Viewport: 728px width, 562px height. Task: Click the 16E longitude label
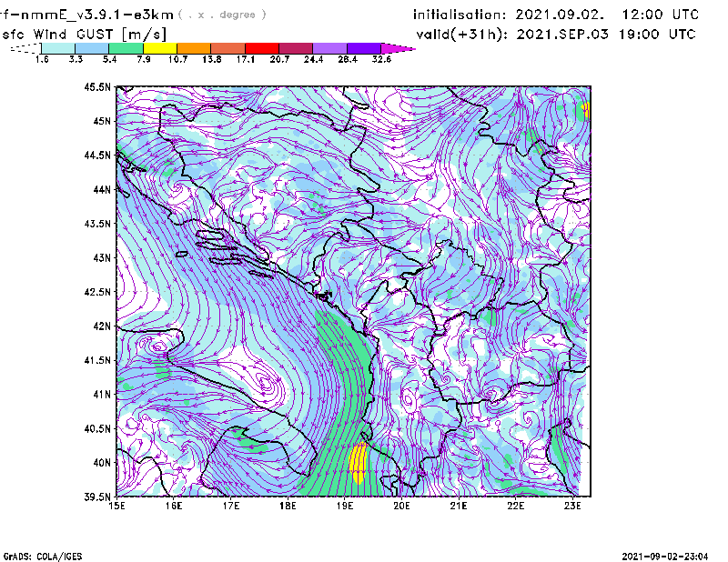coord(174,506)
